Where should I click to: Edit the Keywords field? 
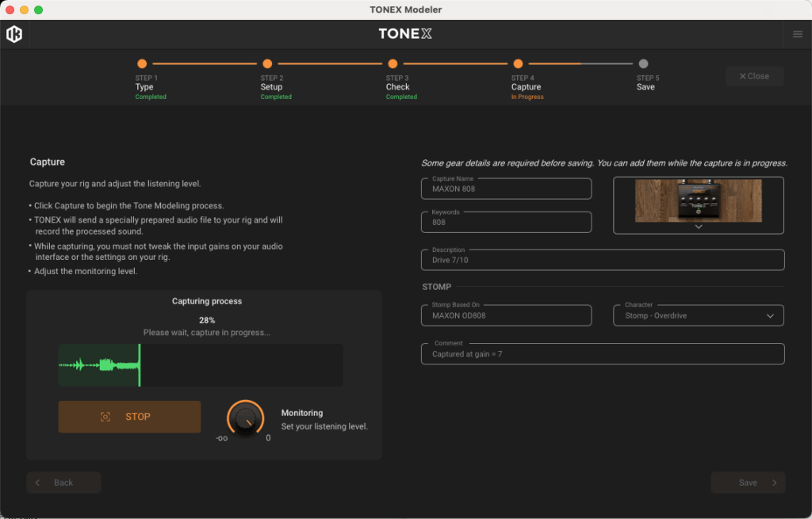(x=507, y=223)
